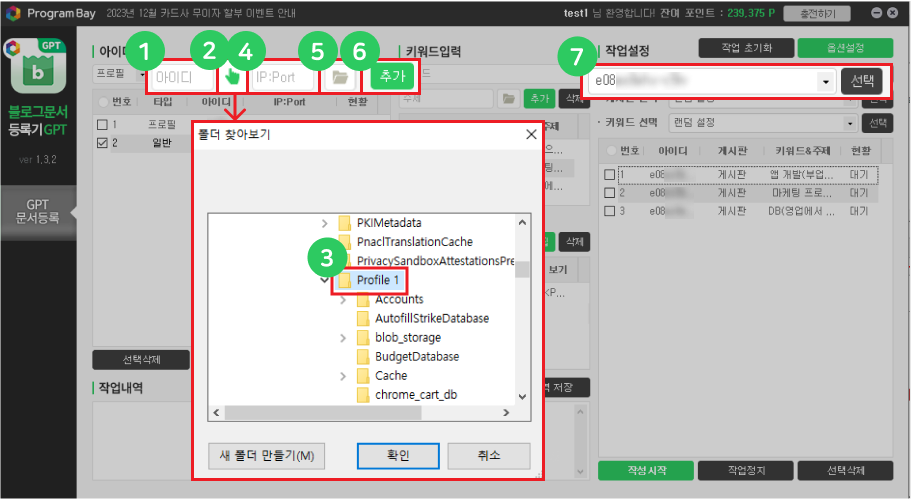Click the green hand pointer icon
Viewport: 911px width, 499px height.
point(232,76)
